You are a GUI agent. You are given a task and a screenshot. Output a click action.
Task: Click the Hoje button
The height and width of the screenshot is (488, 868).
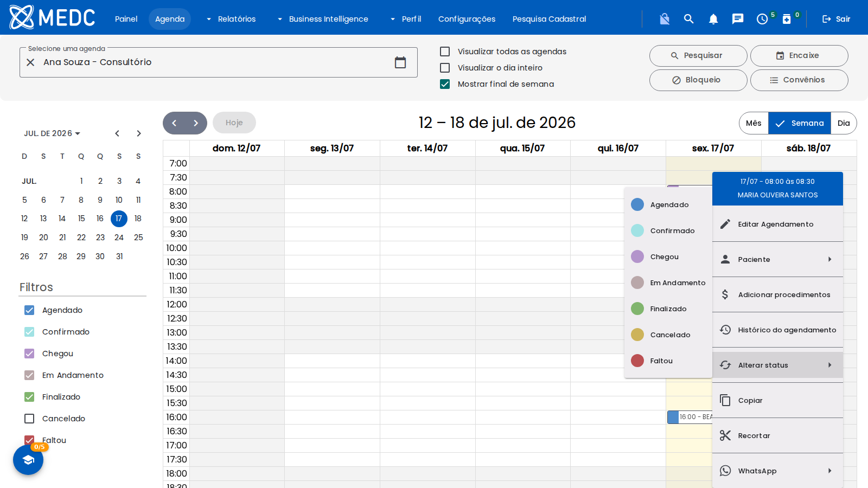[234, 123]
